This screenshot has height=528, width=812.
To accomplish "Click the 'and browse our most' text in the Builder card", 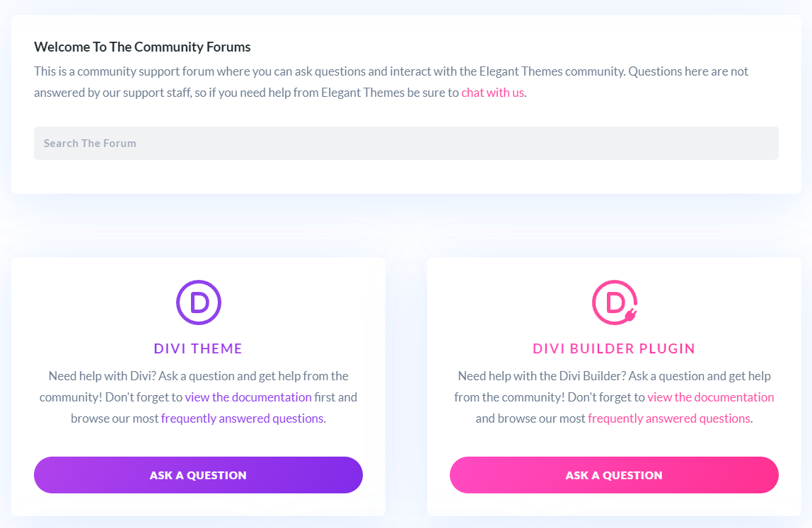I will point(530,418).
